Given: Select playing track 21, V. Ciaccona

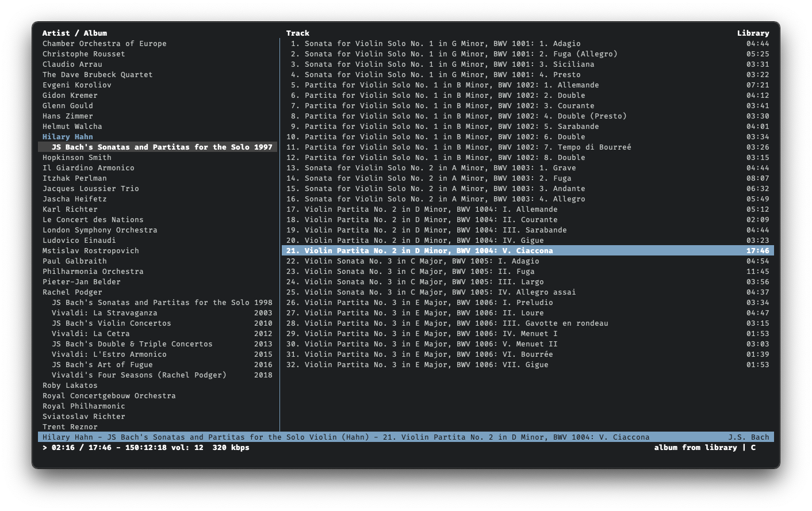Looking at the screenshot, I should coord(527,251).
